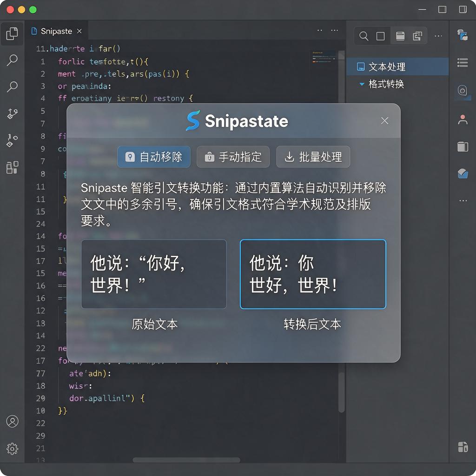Click the macOS green zoom button

pos(33,10)
